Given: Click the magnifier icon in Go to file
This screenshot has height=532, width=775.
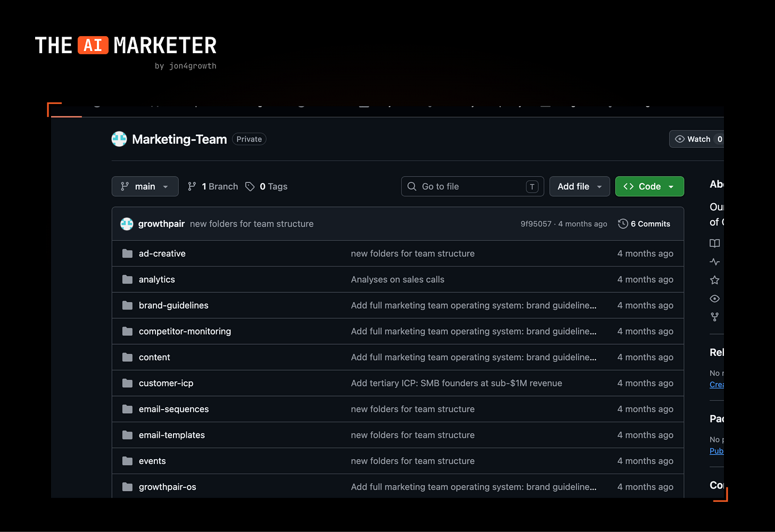Looking at the screenshot, I should click(412, 186).
